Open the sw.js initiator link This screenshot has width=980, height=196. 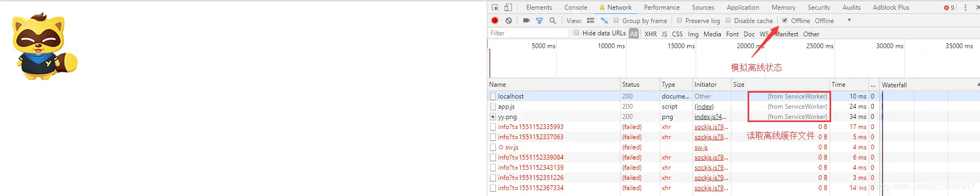tap(701, 147)
